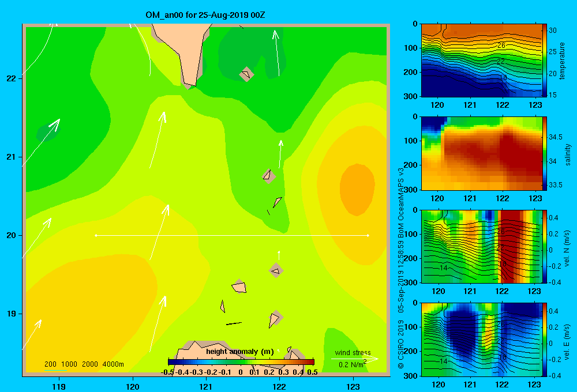
Task: Click the 0.5 value on height anomaly colorbar
Action: [x=312, y=372]
